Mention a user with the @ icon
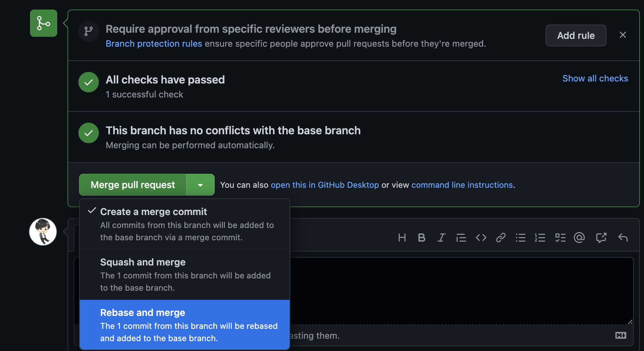The height and width of the screenshot is (351, 644). 580,238
